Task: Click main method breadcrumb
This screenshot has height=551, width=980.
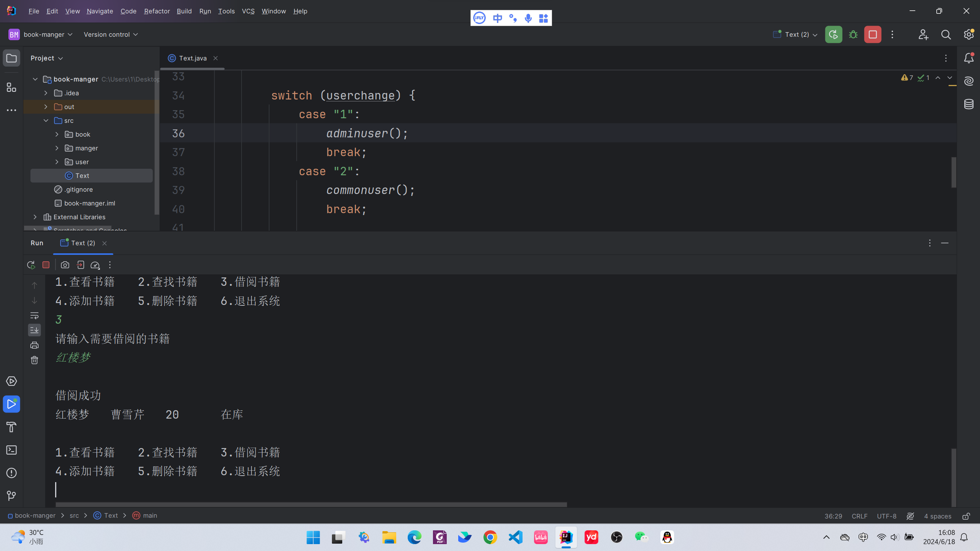Action: (x=145, y=516)
